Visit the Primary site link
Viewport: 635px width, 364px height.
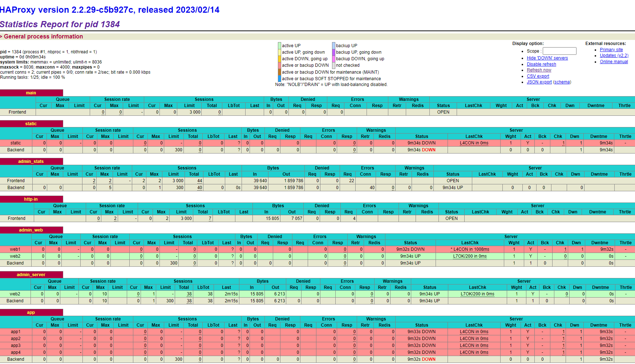(x=611, y=50)
